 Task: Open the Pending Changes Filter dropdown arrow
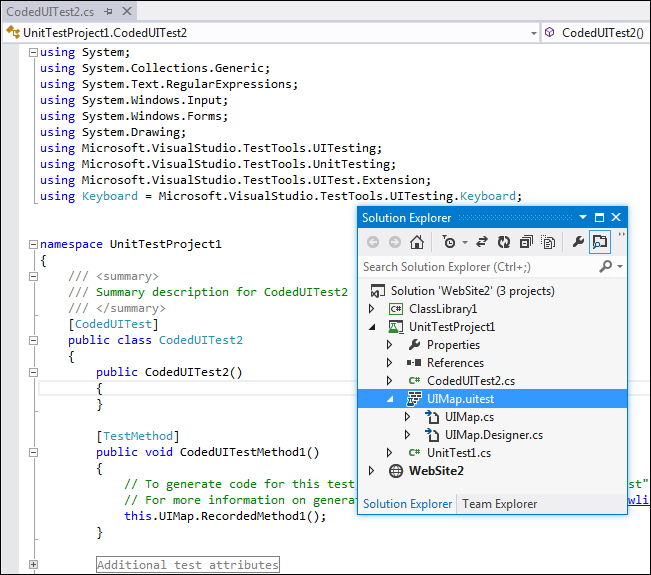pos(465,242)
